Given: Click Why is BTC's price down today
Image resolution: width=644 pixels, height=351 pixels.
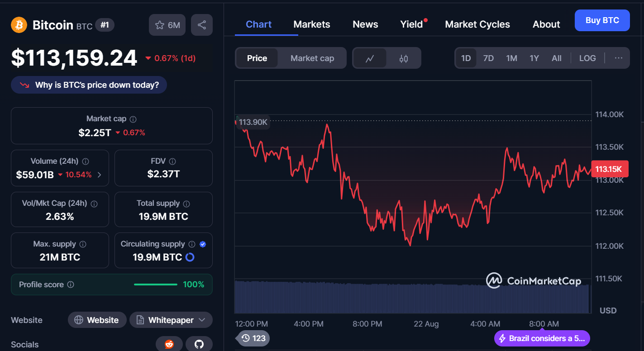Looking at the screenshot, I should point(89,85).
